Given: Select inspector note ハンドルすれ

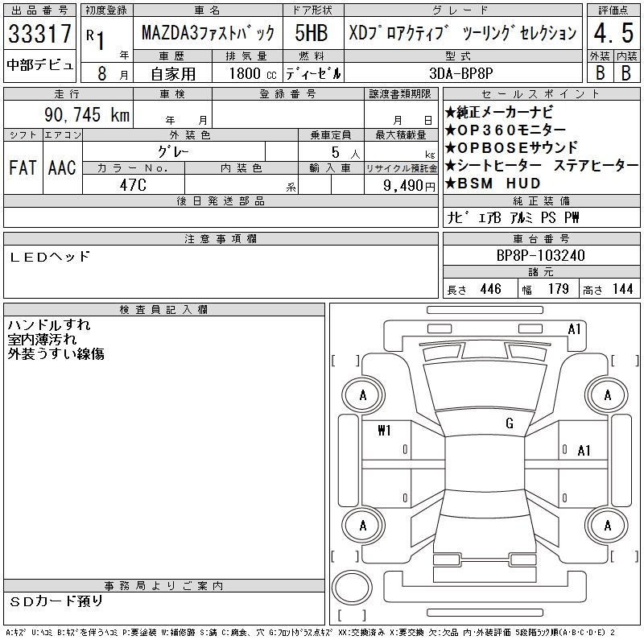Looking at the screenshot, I should [49, 325].
